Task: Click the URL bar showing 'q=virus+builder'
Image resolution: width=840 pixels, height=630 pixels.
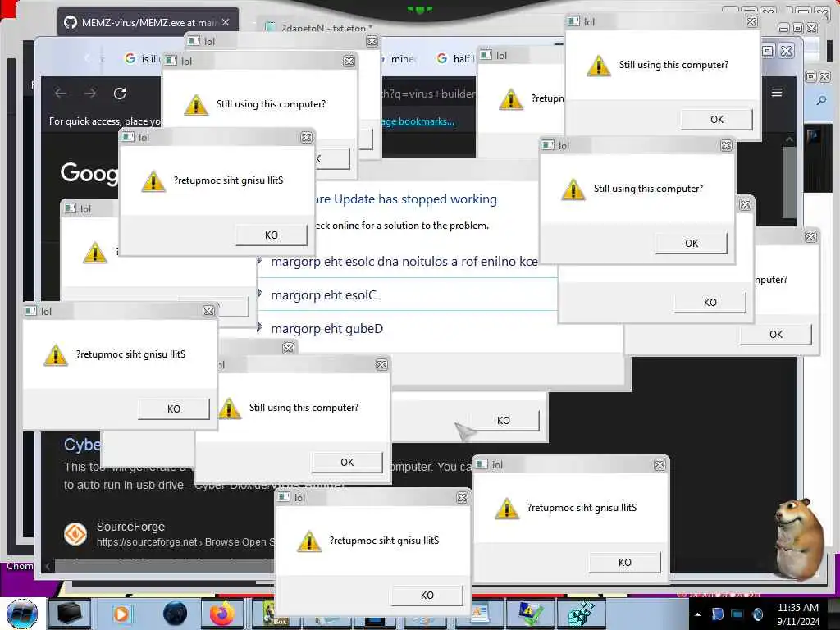Action: (428, 94)
